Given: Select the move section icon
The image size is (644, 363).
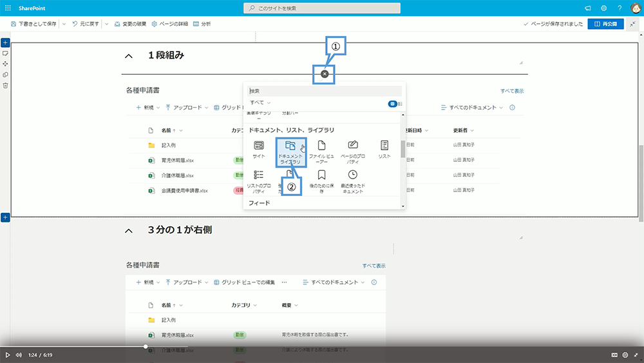Looking at the screenshot, I should [x=5, y=64].
